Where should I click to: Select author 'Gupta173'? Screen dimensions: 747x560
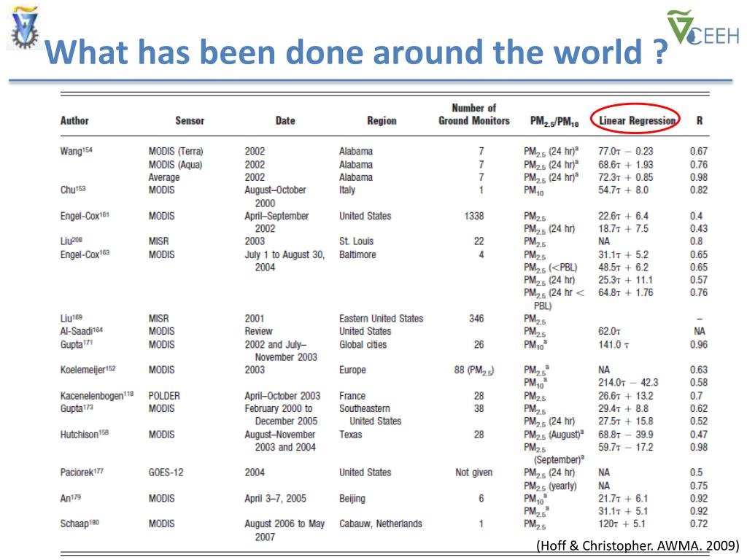(77, 408)
